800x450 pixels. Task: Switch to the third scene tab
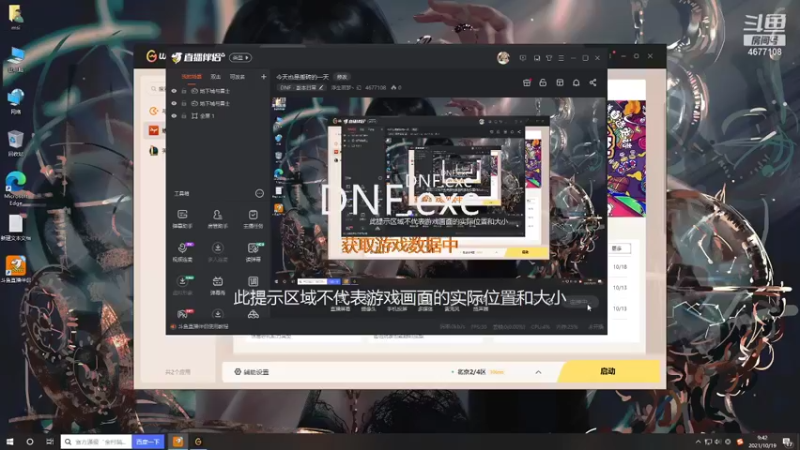coord(237,77)
